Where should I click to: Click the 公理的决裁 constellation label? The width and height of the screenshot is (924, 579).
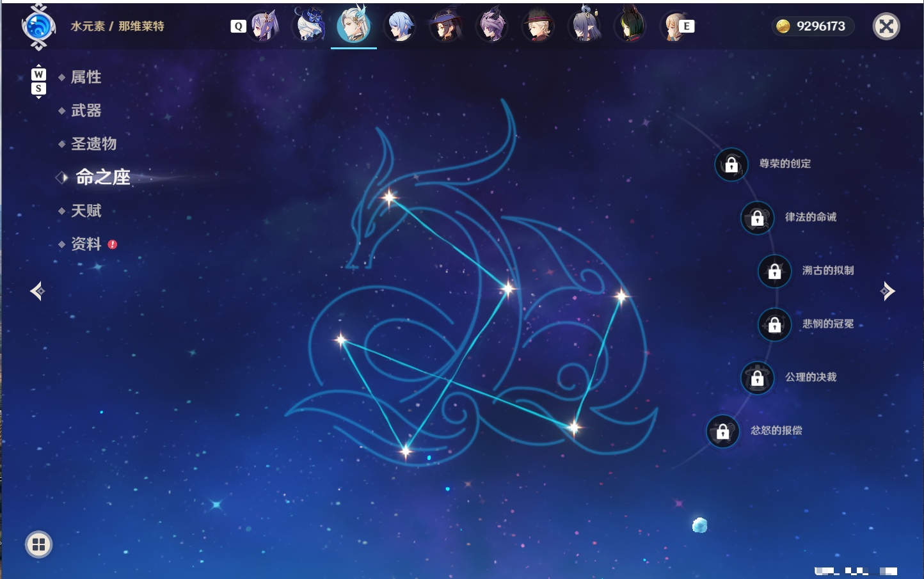(x=811, y=377)
